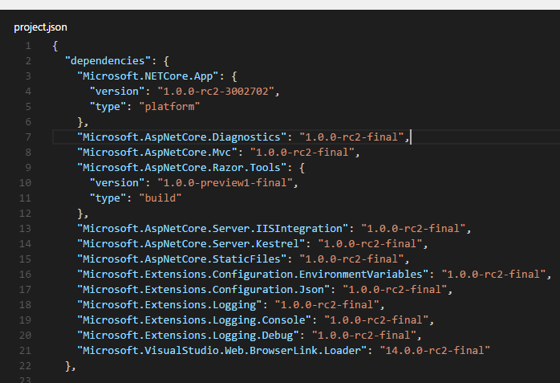Image resolution: width=560 pixels, height=383 pixels.
Task: Click the closing brace on line 6
Action: 80,122
